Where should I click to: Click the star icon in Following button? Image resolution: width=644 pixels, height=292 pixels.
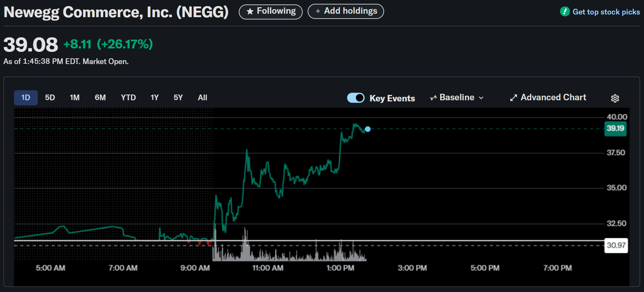tap(250, 11)
